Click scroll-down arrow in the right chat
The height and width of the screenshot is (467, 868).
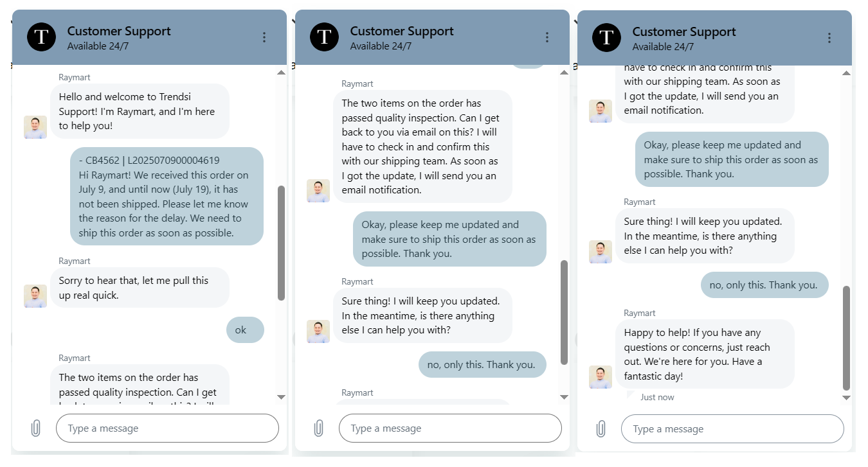pos(846,398)
